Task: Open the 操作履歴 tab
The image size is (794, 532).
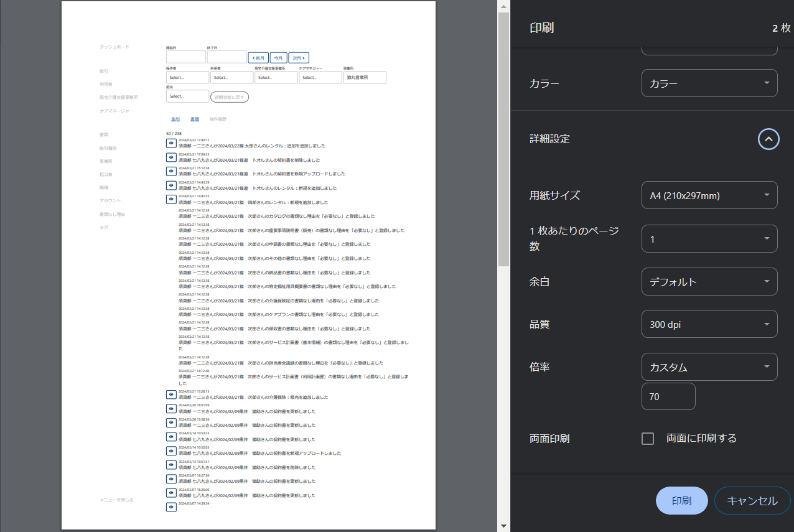Action: [x=218, y=118]
